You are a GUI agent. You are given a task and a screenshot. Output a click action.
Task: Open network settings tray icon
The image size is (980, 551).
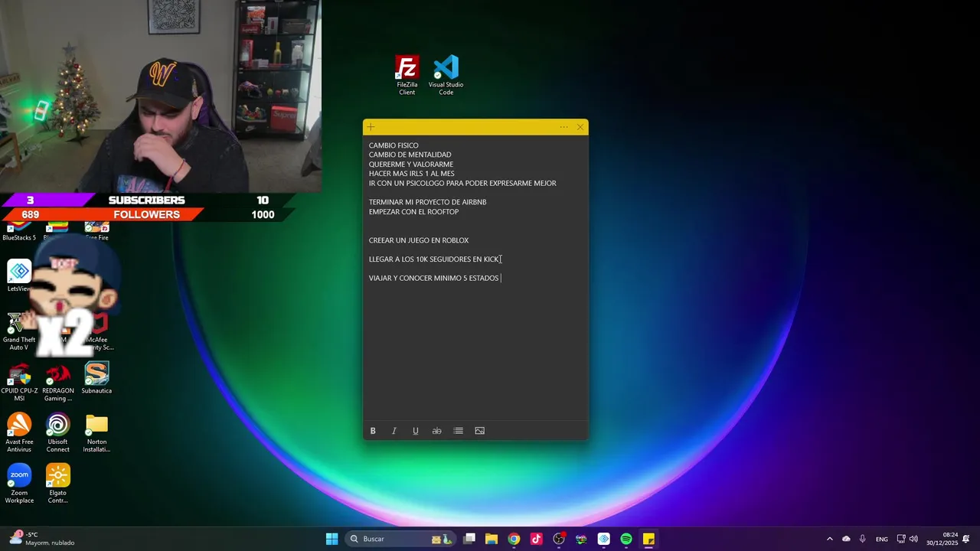tap(901, 539)
